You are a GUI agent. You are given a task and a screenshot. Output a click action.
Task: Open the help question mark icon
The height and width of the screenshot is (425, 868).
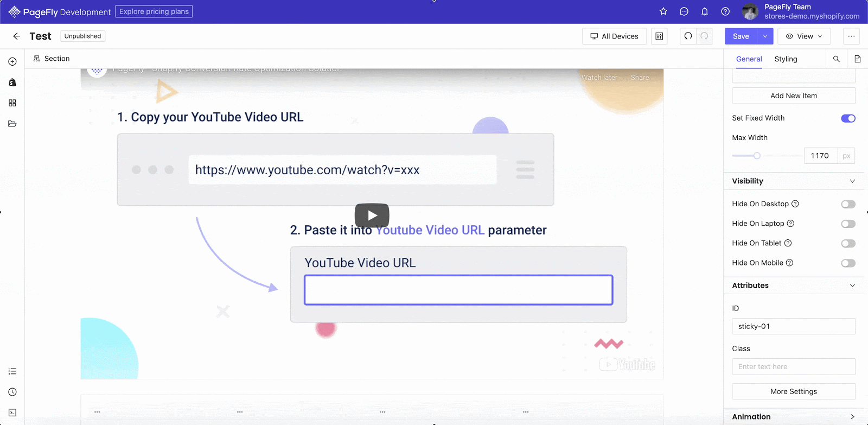(725, 11)
